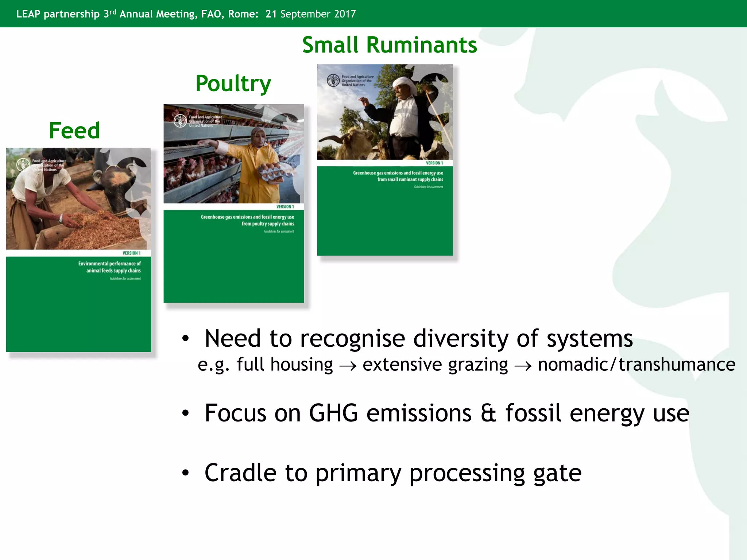Click 'VERSION 1' label on Poultry cover

click(x=285, y=207)
